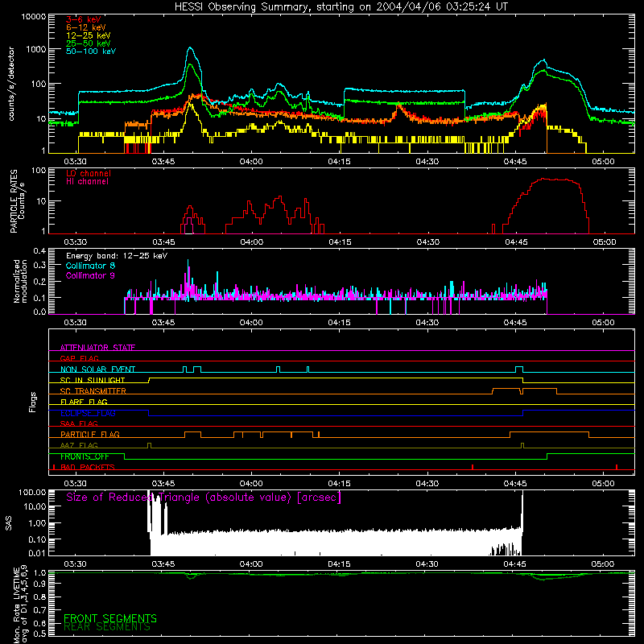
Task: Click the 50-100 keV peak near 04:50
Action: click(x=544, y=60)
